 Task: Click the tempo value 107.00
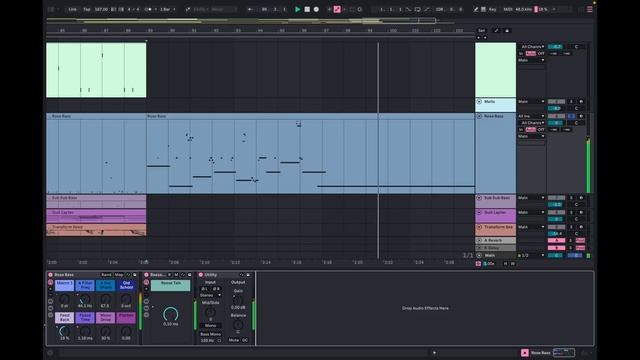pos(101,9)
